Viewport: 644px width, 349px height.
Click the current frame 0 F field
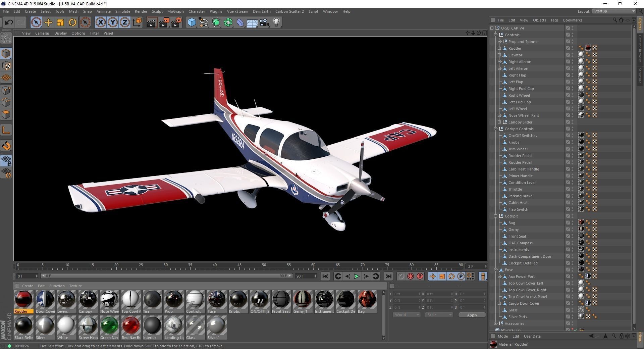27,276
